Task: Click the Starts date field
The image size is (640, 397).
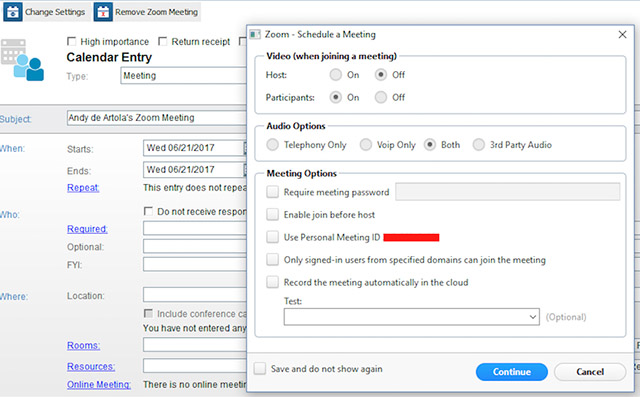Action: click(x=193, y=148)
